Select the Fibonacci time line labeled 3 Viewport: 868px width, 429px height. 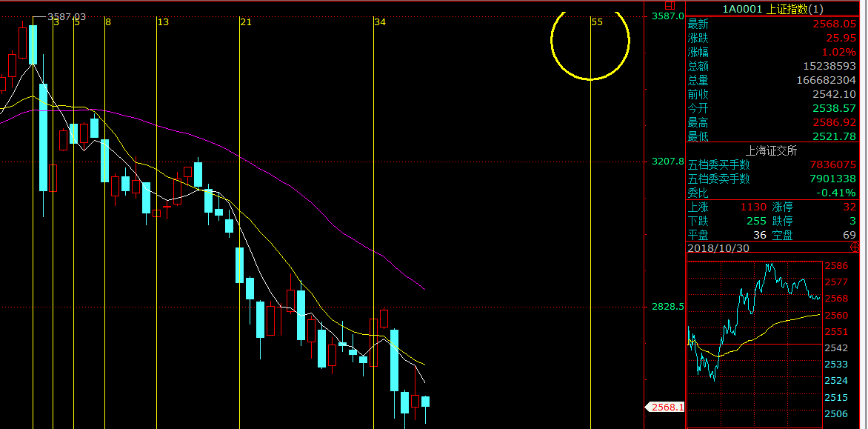(x=53, y=222)
